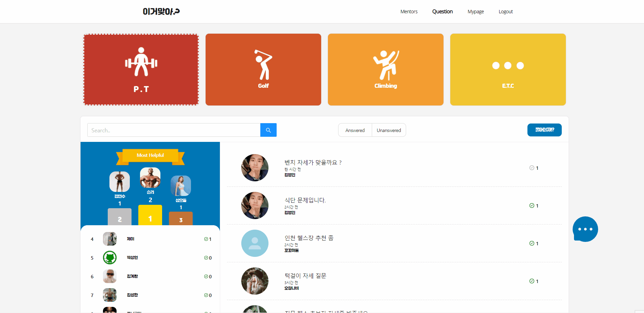Screen dimensions: 644x313
Task: Open the question 인천 헬스장 추천 좀
Action: [309, 238]
